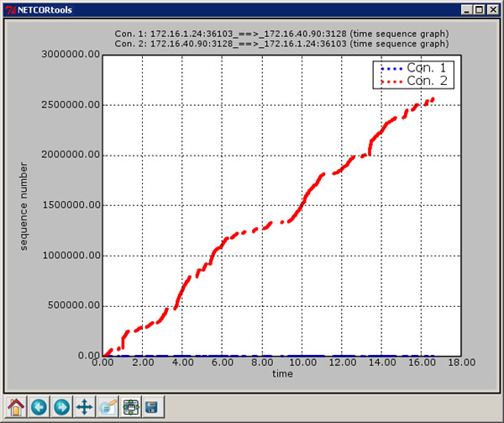Click the "Con. 1" legend entry
The height and width of the screenshot is (423, 504).
(x=413, y=68)
